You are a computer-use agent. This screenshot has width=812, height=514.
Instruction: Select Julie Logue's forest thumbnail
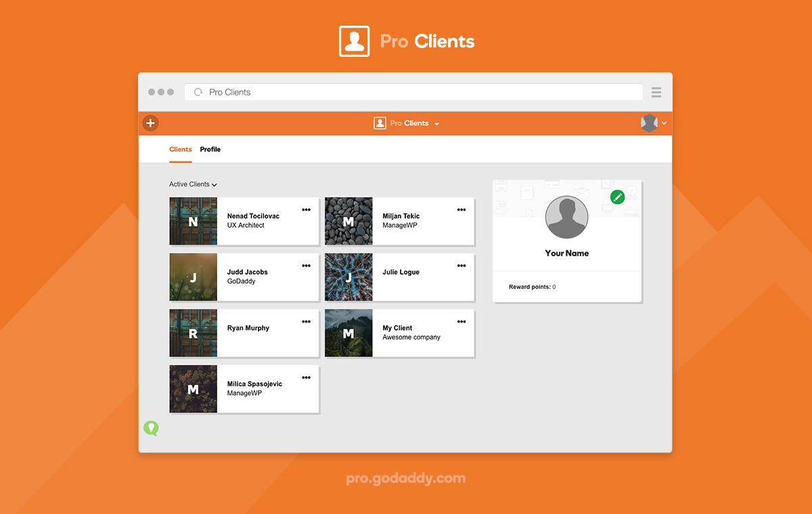pyautogui.click(x=348, y=277)
